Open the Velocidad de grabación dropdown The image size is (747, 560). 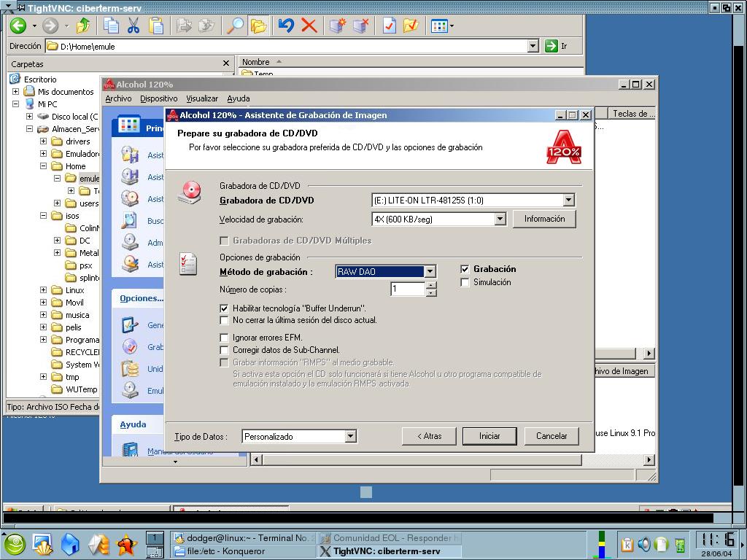coord(500,219)
